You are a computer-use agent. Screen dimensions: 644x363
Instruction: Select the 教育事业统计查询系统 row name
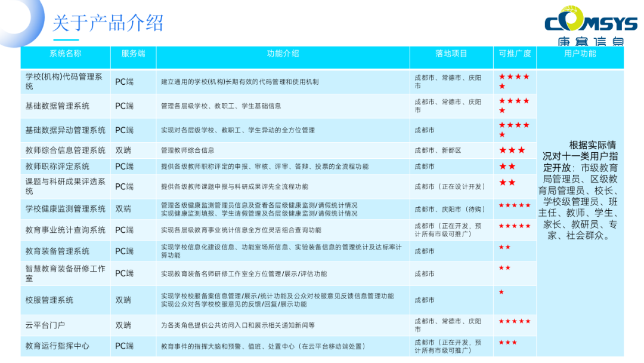tap(65, 230)
